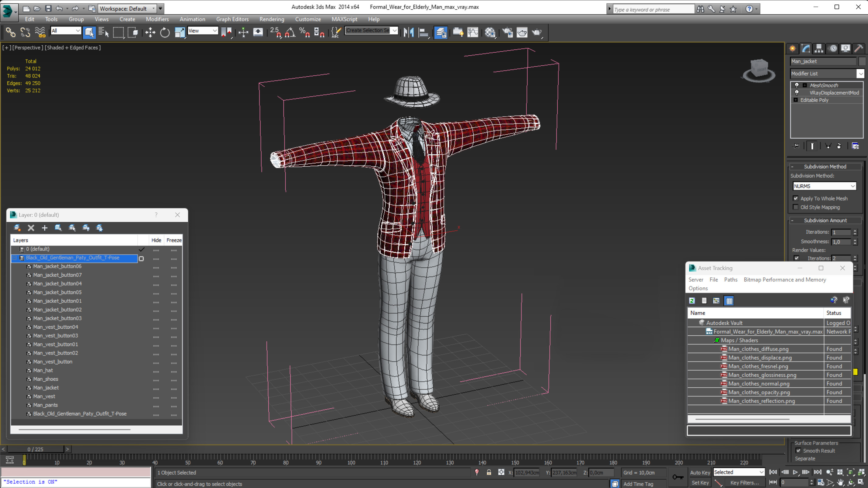Toggle MeshSmooth modifier lightbulb

pos(797,85)
